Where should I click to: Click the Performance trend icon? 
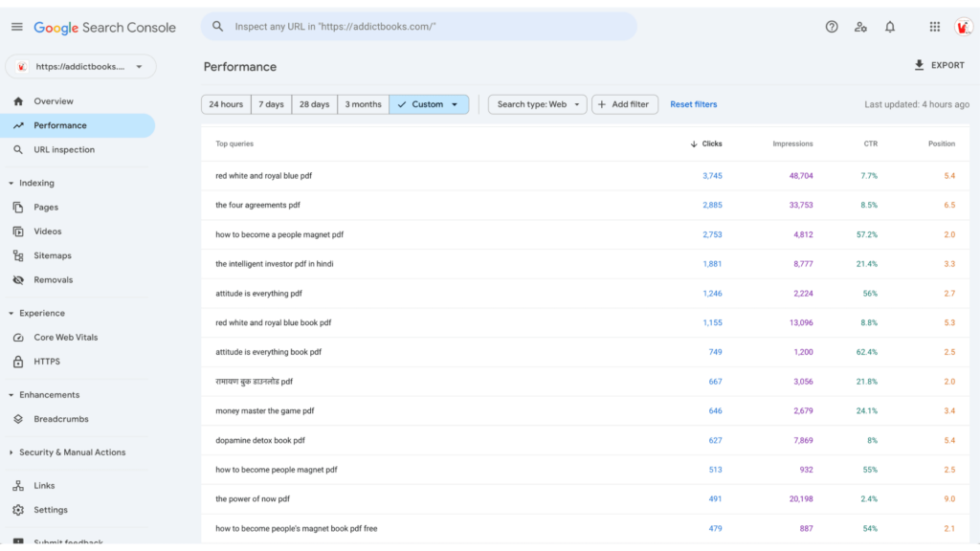(18, 125)
